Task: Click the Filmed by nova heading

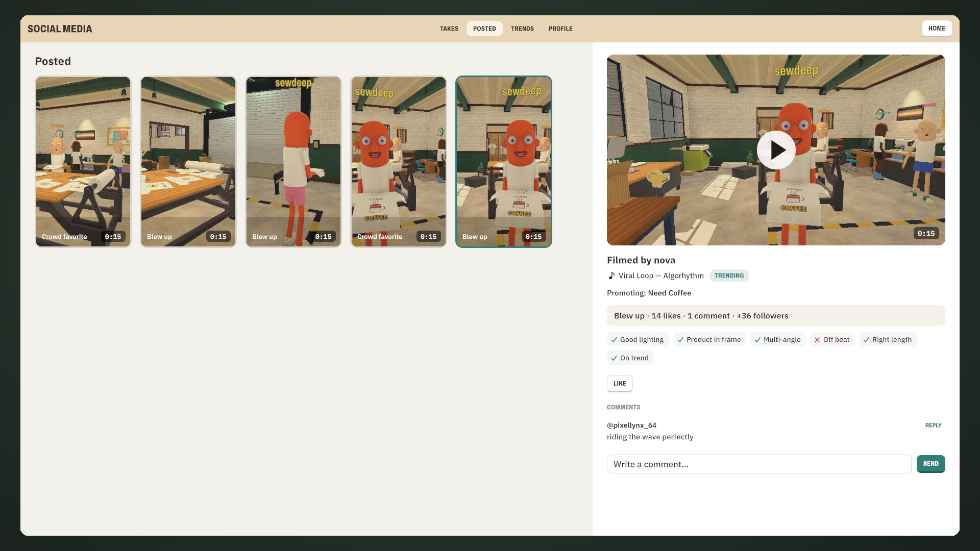Action: click(x=641, y=260)
